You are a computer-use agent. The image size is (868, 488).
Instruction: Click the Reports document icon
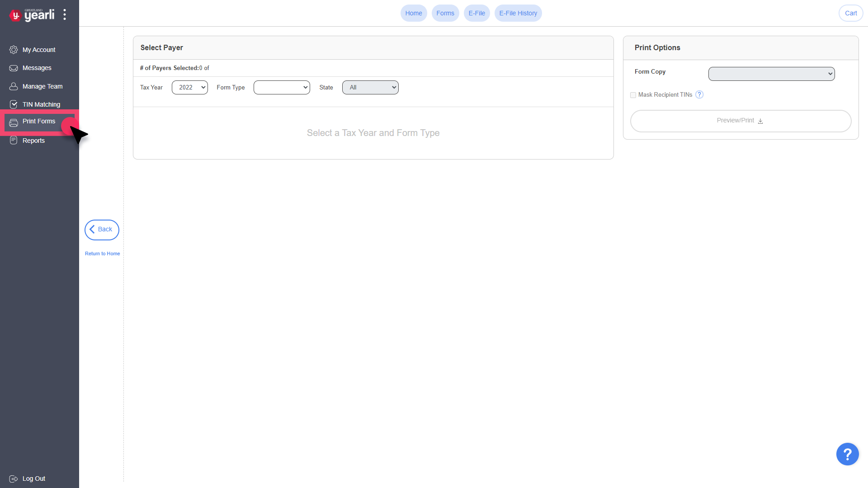tap(14, 141)
